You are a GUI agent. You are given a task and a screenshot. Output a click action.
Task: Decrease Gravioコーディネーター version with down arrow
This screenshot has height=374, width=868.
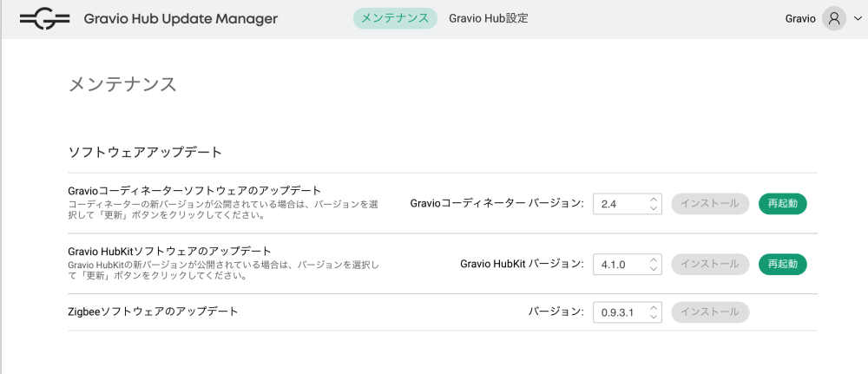654,208
